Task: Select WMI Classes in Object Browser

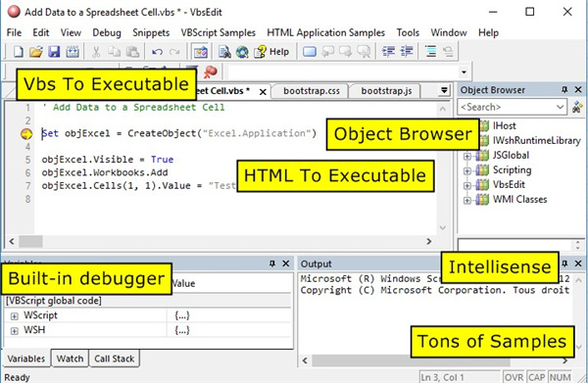Action: click(519, 200)
